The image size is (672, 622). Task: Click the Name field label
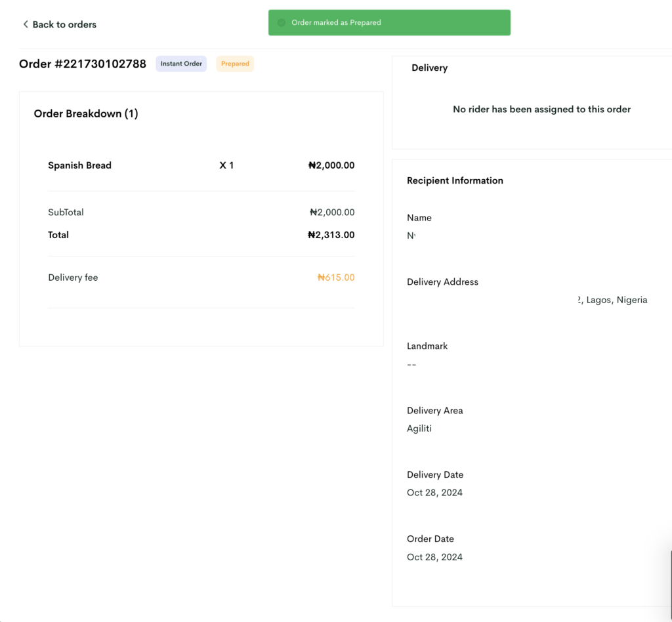pos(419,218)
